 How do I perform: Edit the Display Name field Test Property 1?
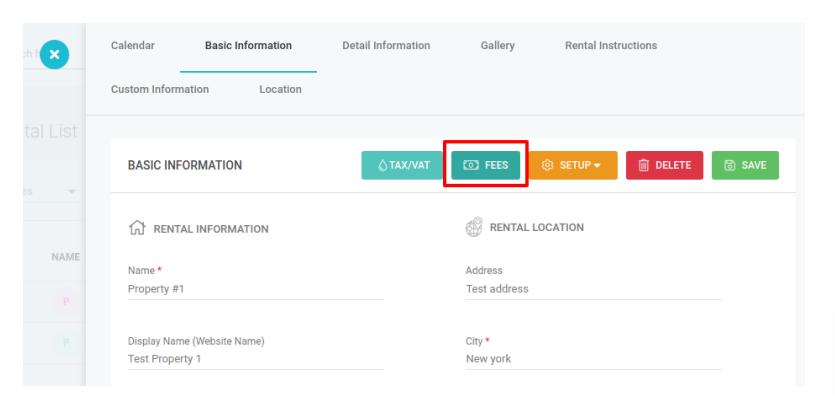256,359
